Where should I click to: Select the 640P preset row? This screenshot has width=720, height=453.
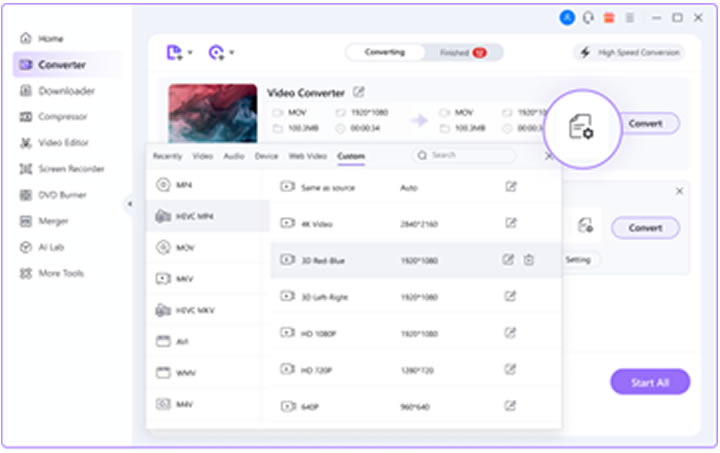[416, 406]
